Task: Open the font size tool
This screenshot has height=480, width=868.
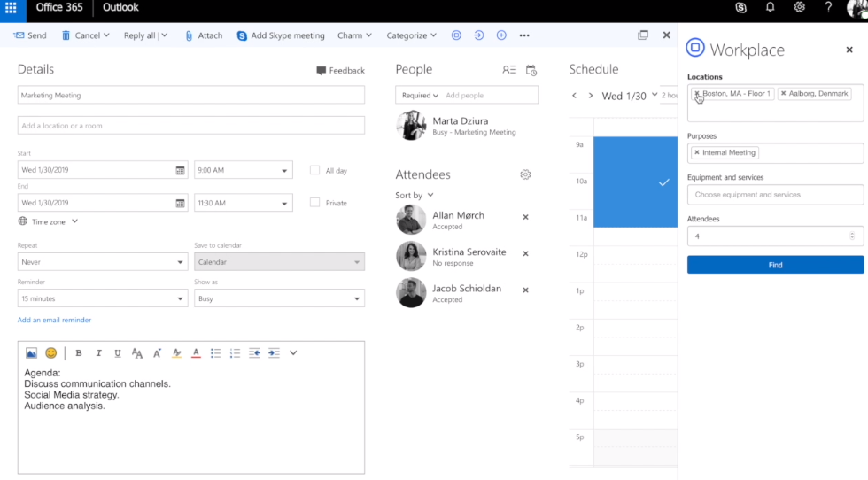Action: pos(136,353)
